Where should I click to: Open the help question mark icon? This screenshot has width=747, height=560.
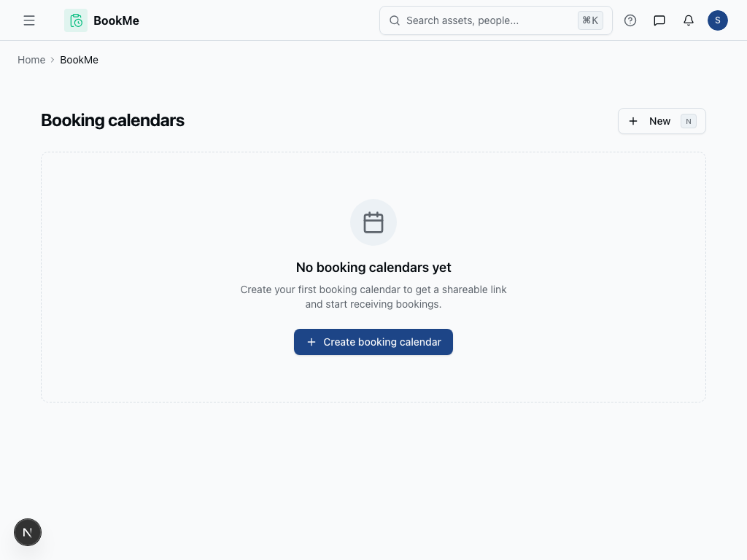click(x=630, y=20)
